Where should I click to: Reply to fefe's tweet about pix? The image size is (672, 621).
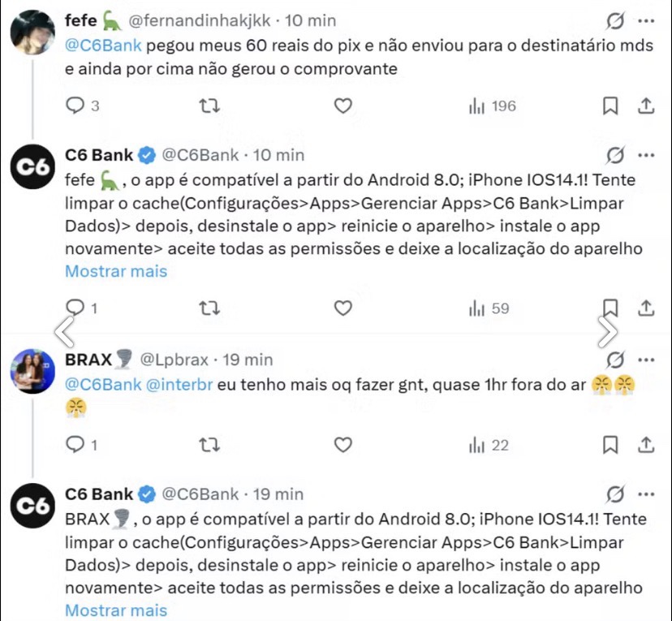pyautogui.click(x=75, y=106)
